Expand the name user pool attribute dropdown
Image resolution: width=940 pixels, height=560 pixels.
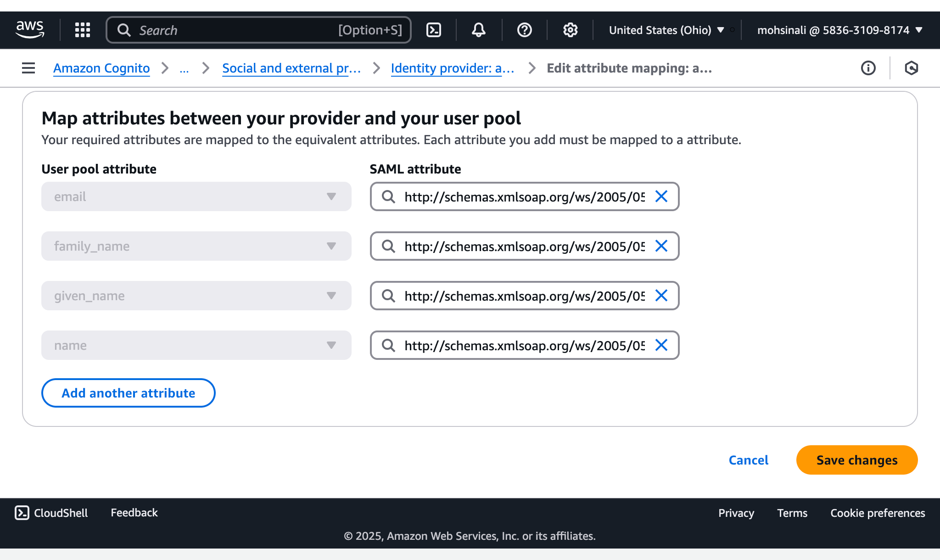(331, 345)
